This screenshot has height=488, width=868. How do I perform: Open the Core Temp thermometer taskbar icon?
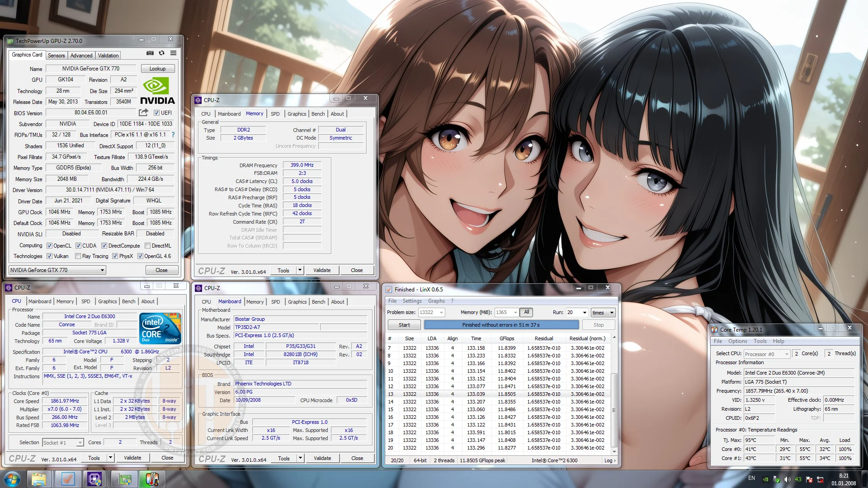[x=152, y=479]
